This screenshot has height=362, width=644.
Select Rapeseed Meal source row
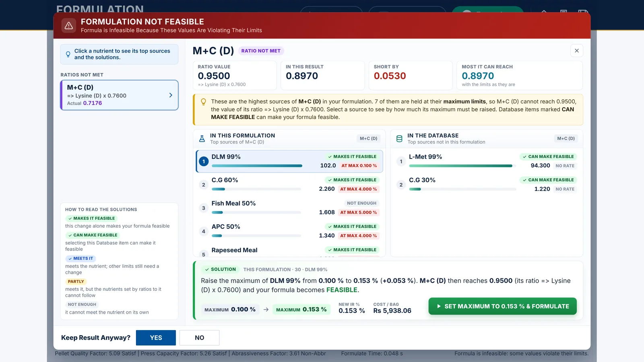click(289, 250)
